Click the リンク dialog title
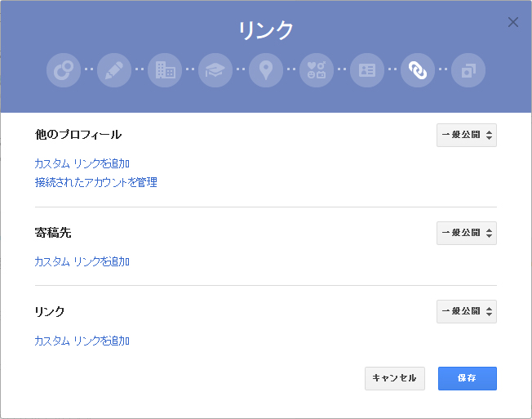The height and width of the screenshot is (419, 532). [266, 30]
